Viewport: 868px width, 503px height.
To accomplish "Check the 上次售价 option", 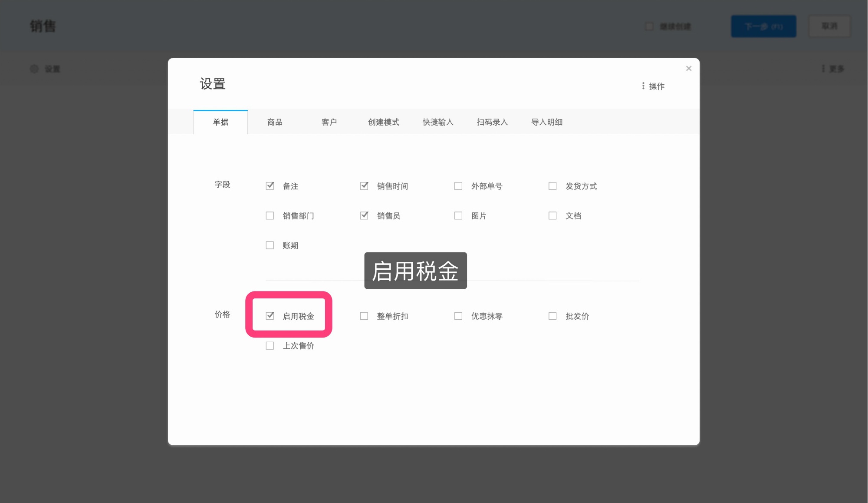I will point(270,346).
